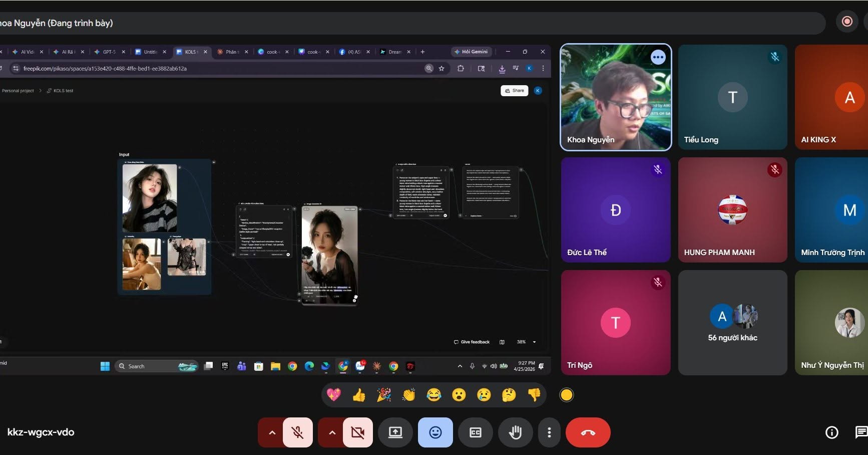Choose emoji skin tone yellow swatch
The height and width of the screenshot is (455, 868).
click(567, 395)
